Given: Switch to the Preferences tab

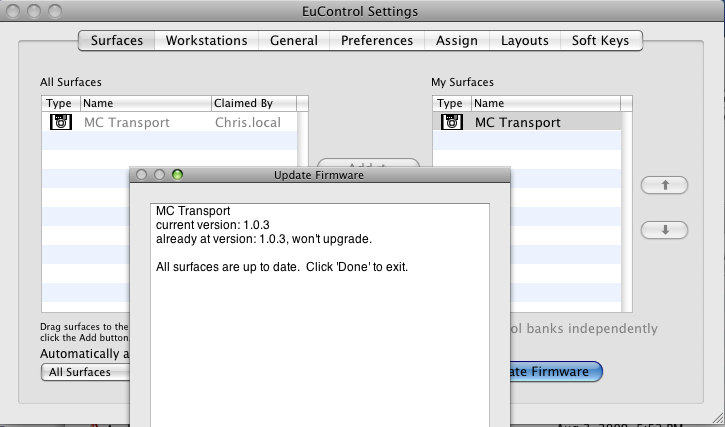Looking at the screenshot, I should pyautogui.click(x=377, y=41).
